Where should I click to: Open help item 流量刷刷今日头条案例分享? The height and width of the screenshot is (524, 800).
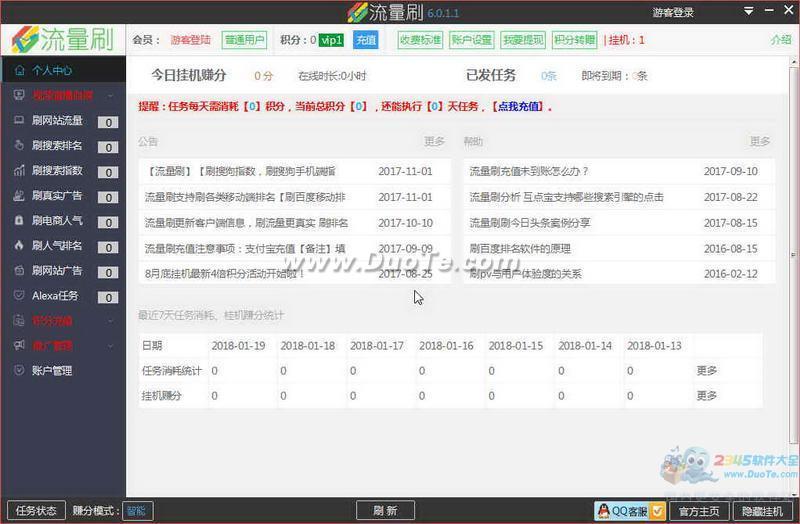coord(530,223)
